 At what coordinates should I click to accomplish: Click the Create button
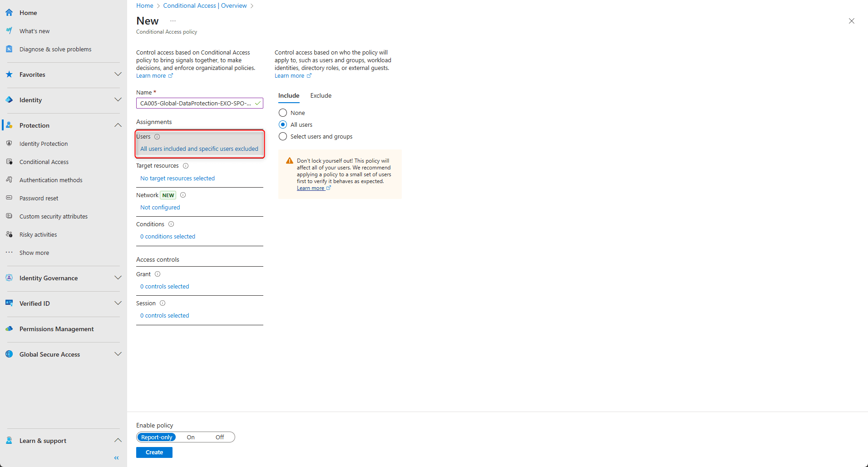point(154,452)
